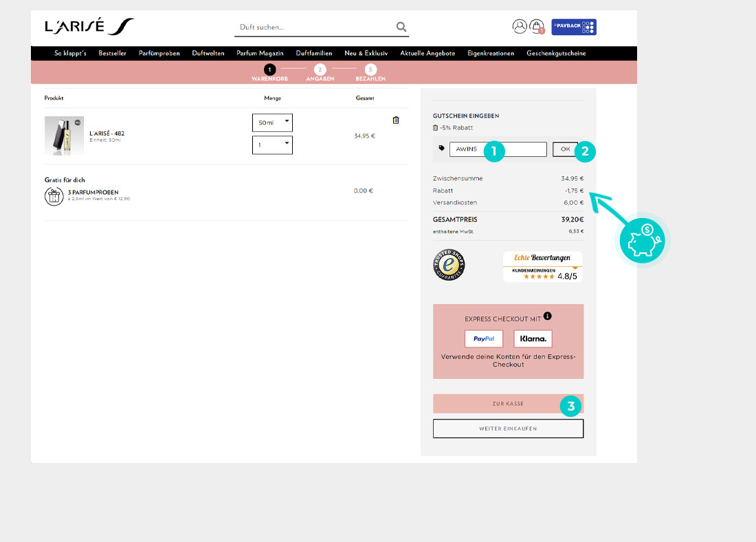This screenshot has height=542, width=756.
Task: Click the Rabatt amount -1,75 €
Action: (575, 191)
